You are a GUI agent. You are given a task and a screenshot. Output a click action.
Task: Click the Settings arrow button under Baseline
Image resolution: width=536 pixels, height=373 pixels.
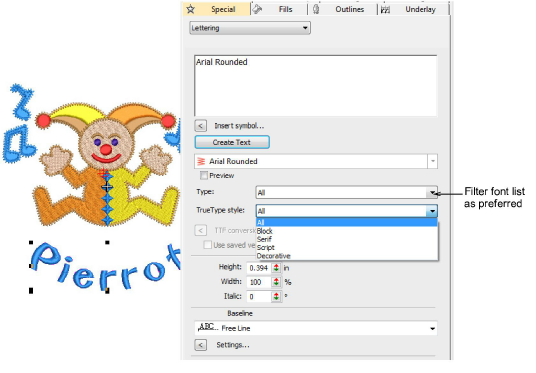coord(200,345)
